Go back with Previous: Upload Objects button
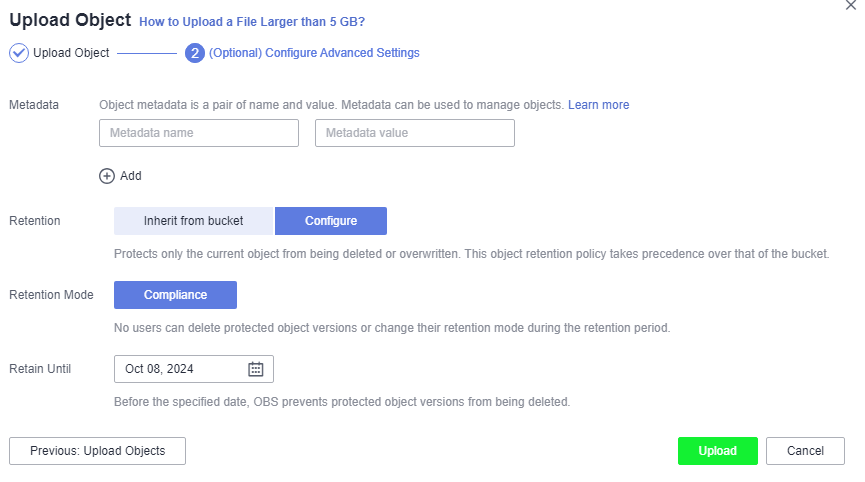Screen dimensions: 865x482 pos(97,451)
